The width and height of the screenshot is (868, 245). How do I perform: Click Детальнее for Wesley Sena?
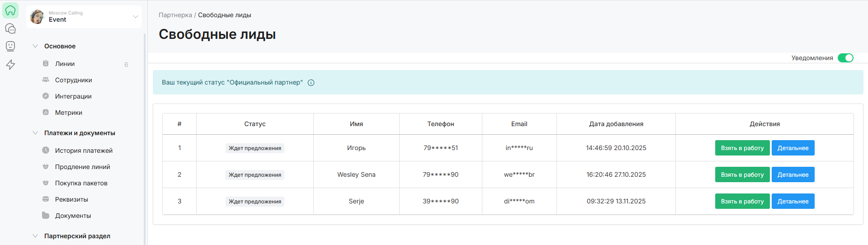pyautogui.click(x=793, y=174)
